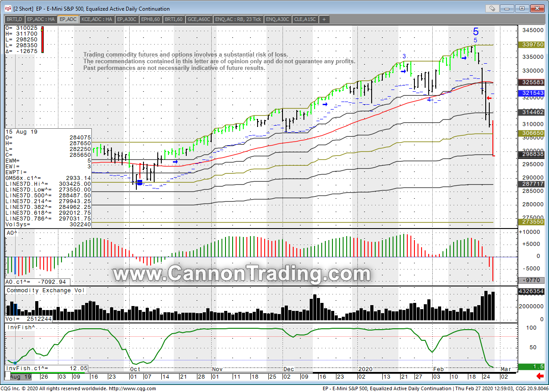Click the Aug 19 date cursor on timeline
Viewport: 549px width, 392px height.
(21, 377)
